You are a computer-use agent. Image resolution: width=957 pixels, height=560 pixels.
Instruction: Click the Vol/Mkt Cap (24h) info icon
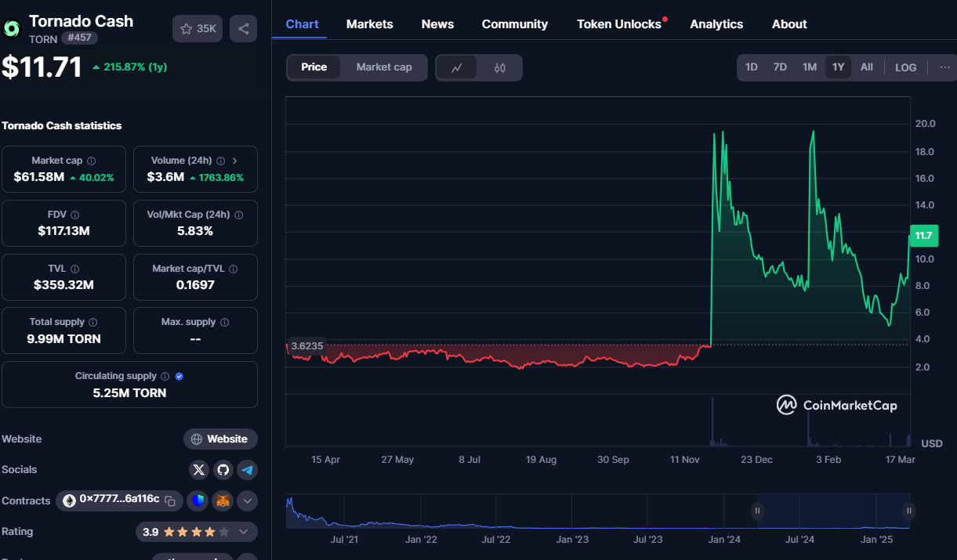[x=239, y=215]
